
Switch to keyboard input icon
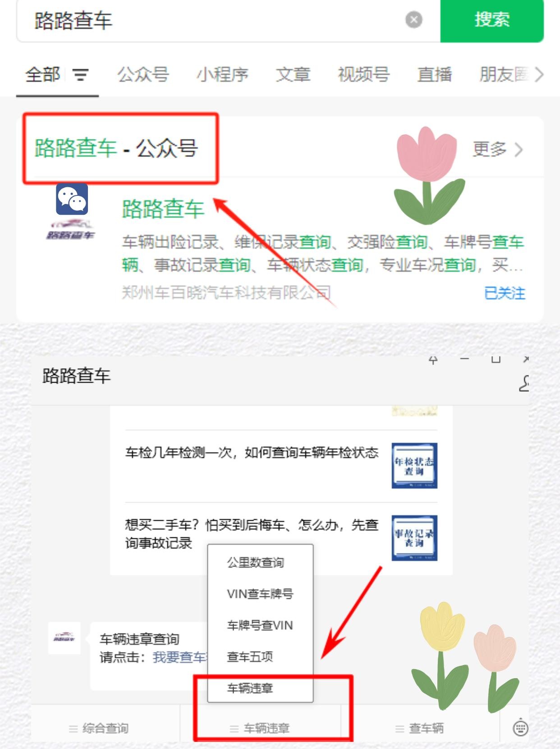[x=520, y=727]
